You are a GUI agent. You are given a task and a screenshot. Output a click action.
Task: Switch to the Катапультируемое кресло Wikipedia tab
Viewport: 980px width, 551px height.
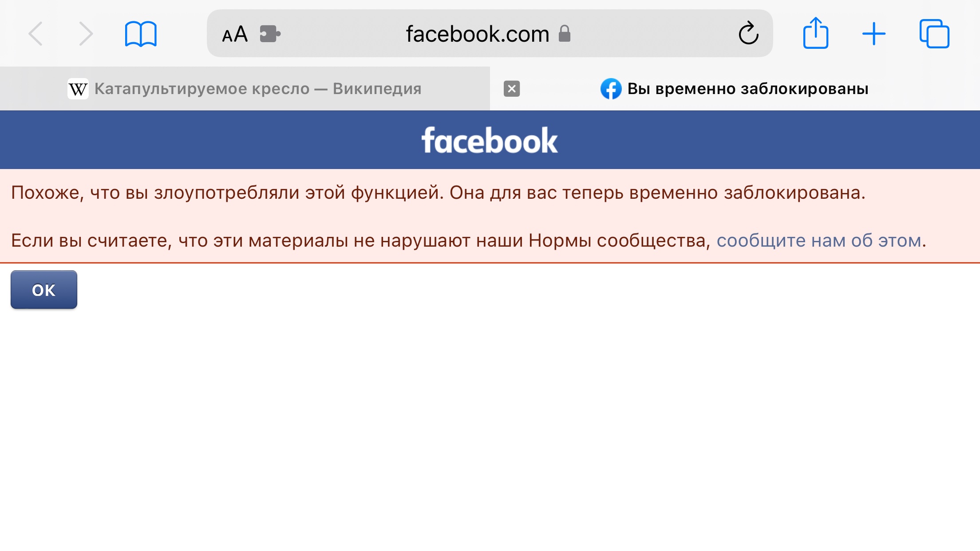pyautogui.click(x=245, y=89)
